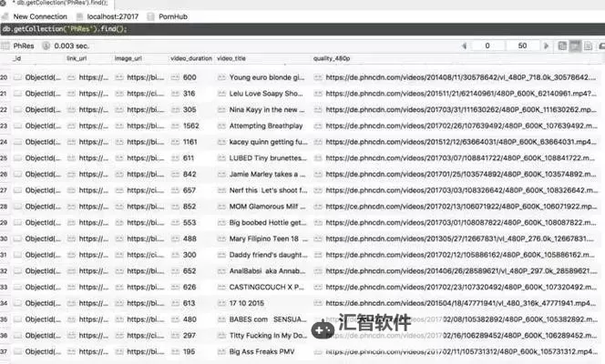Go to next page of results
This screenshot has width=605, height=364.
[x=546, y=45]
